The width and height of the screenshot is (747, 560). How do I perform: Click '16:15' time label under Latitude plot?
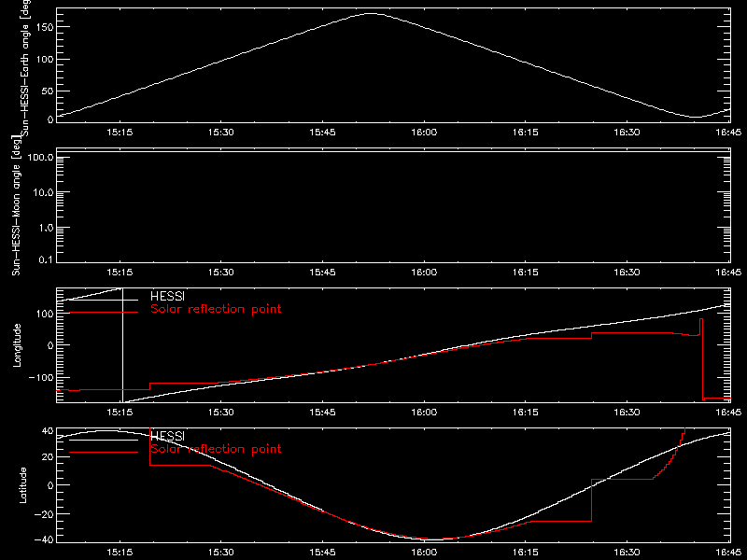526,553
